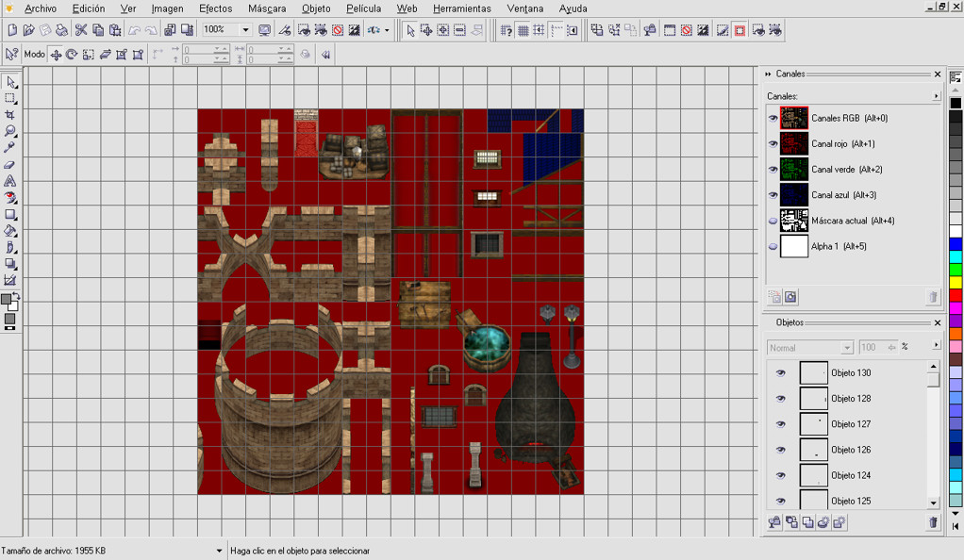Open the 100% zoom level dropdown
Image resolution: width=964 pixels, height=560 pixels.
tap(245, 29)
